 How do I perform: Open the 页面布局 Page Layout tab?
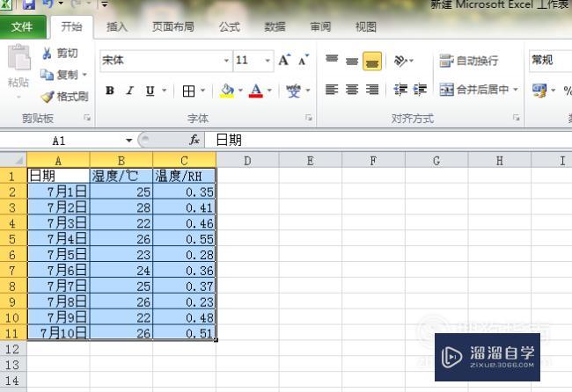pos(172,27)
